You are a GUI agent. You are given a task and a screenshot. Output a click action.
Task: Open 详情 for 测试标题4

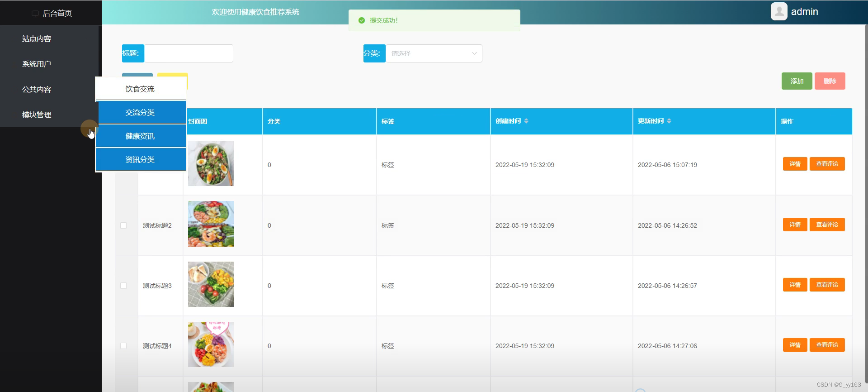click(795, 345)
